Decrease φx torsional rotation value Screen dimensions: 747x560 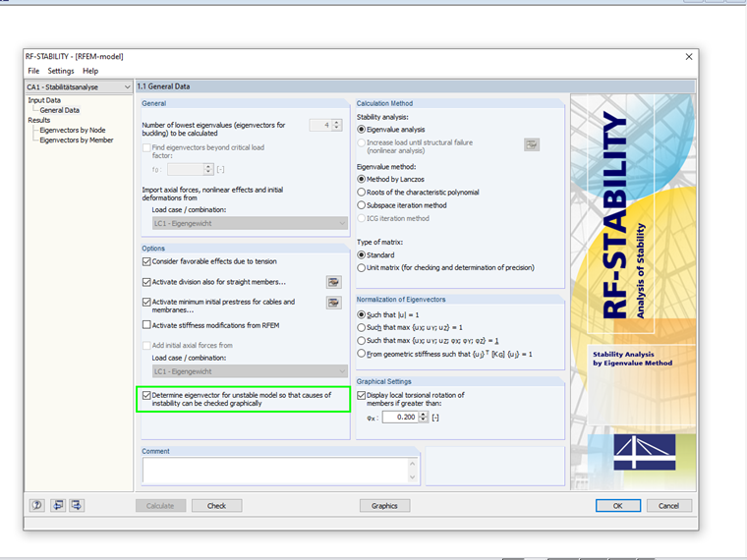point(423,420)
